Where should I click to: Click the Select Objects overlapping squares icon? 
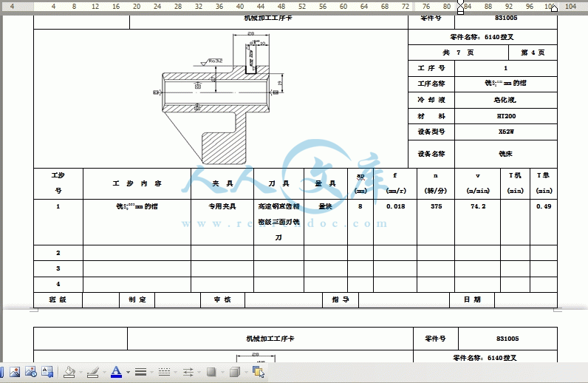(259, 372)
